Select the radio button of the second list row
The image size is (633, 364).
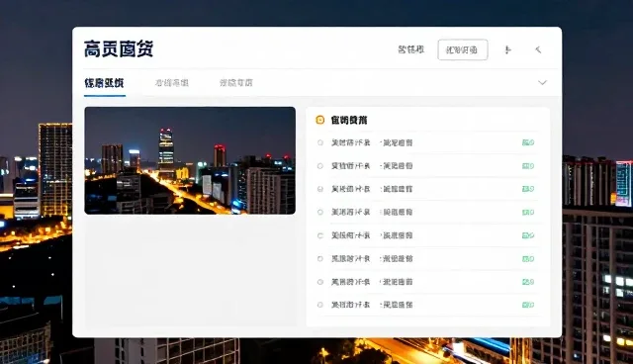click(x=320, y=166)
